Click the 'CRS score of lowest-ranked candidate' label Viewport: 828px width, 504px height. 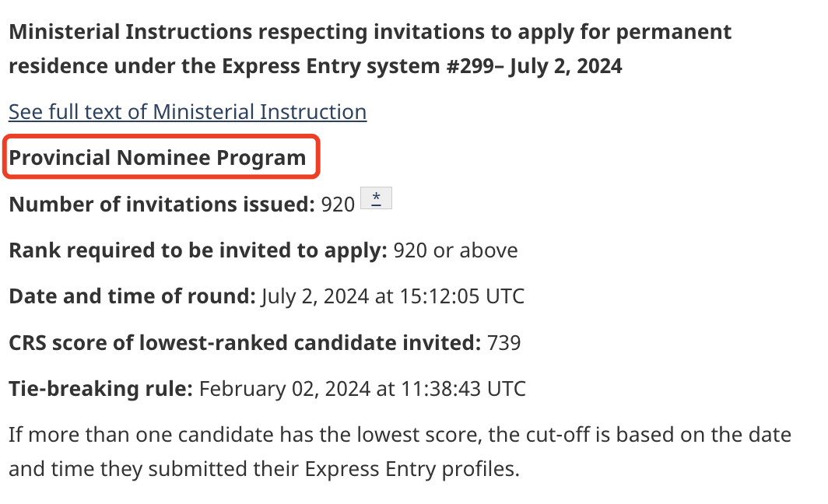pos(244,342)
